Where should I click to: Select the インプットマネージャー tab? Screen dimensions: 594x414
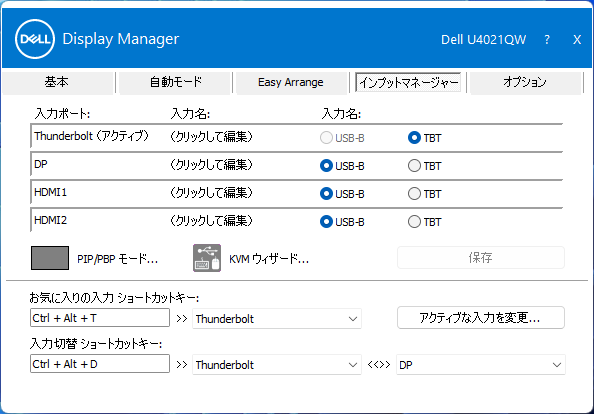[x=408, y=82]
